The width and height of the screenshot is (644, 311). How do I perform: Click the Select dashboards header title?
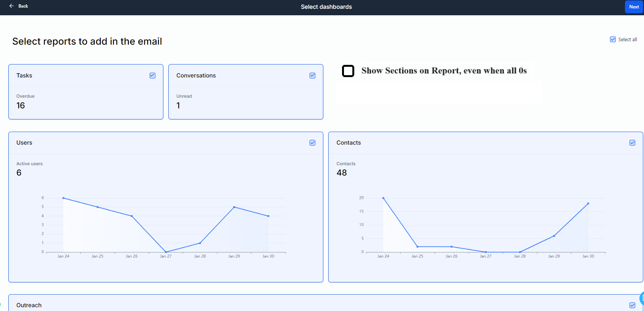pyautogui.click(x=326, y=7)
